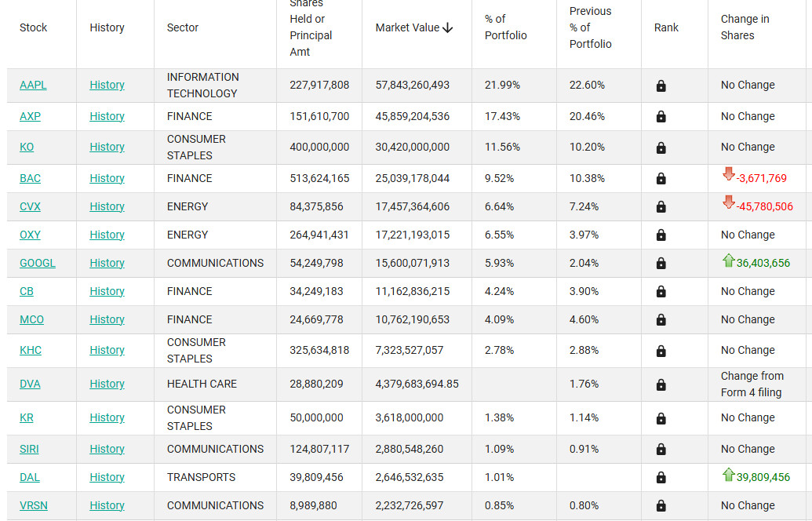The width and height of the screenshot is (812, 521).
Task: Open the AAPL stock link
Action: click(33, 85)
